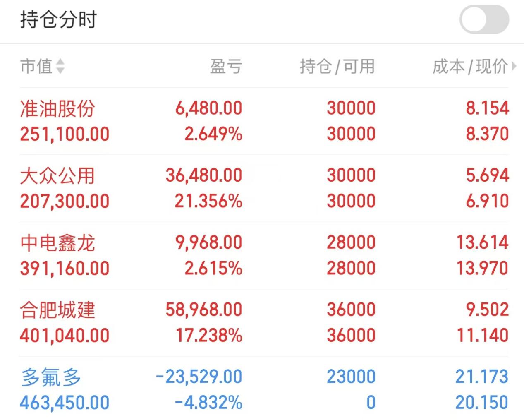This screenshot has width=524, height=420.
Task: Tap 准油股份 market value 251,100.00
Action: point(65,134)
